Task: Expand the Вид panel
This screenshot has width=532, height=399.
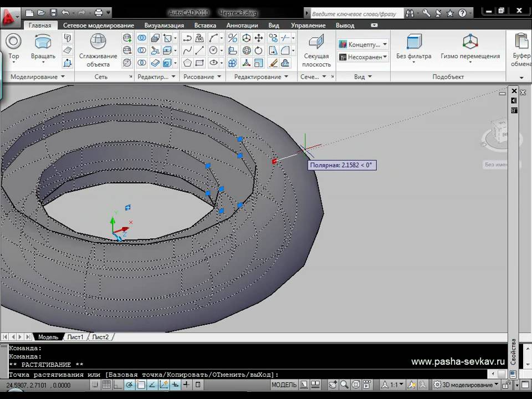Action: pos(362,76)
